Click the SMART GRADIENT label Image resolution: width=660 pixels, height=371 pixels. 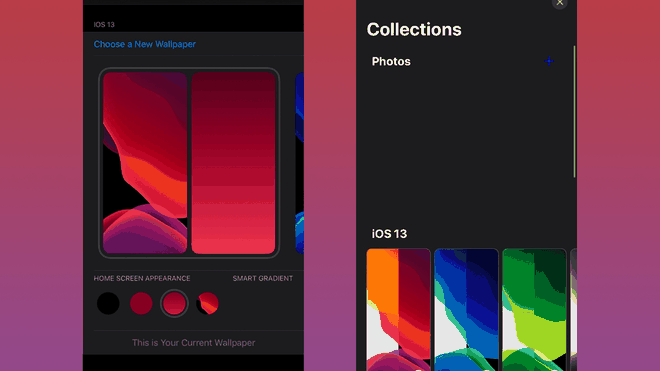(263, 278)
